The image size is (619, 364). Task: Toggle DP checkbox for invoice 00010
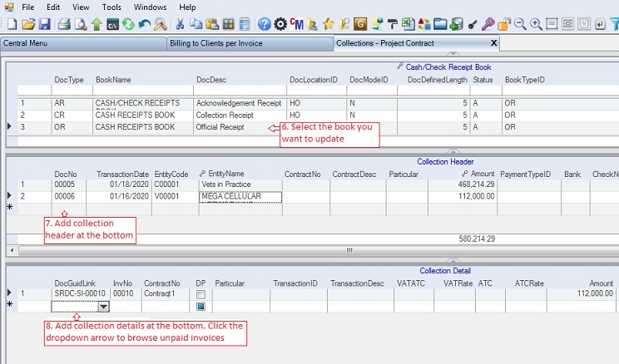click(x=201, y=294)
